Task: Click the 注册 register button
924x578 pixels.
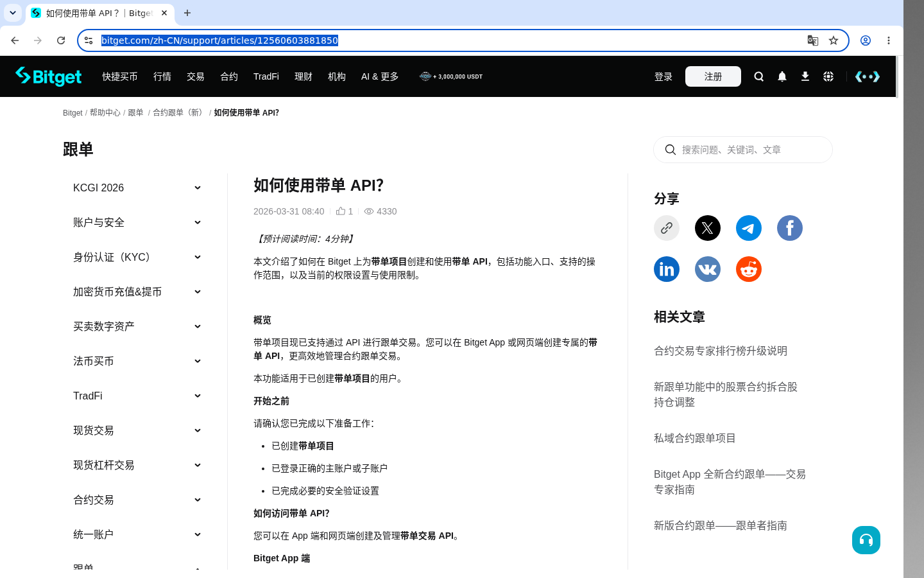Action: (713, 76)
